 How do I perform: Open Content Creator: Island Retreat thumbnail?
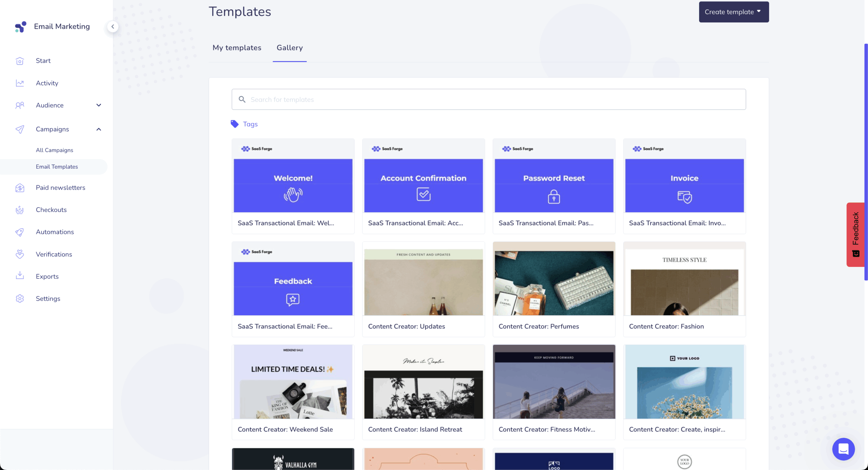pyautogui.click(x=423, y=382)
